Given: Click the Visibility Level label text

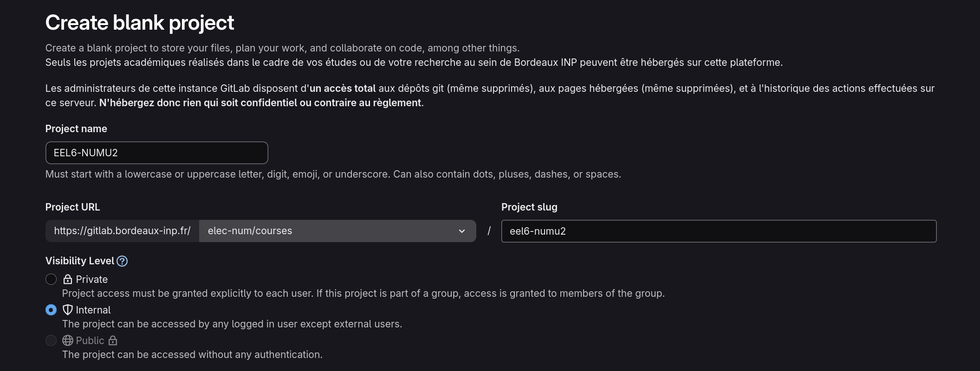Looking at the screenshot, I should point(79,261).
